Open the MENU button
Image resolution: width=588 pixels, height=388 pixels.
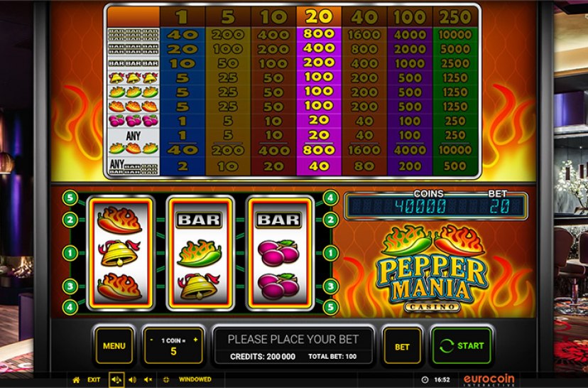(114, 345)
